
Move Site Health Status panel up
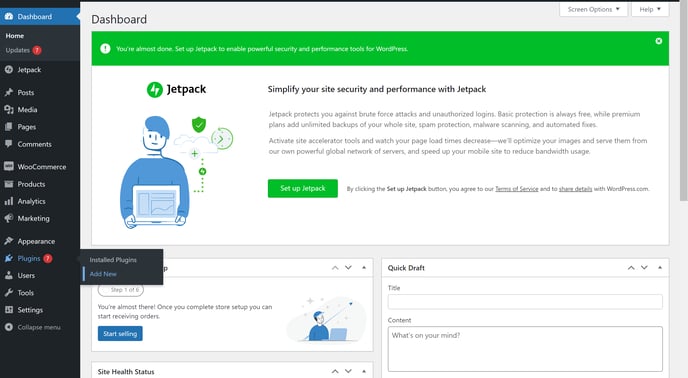click(335, 371)
